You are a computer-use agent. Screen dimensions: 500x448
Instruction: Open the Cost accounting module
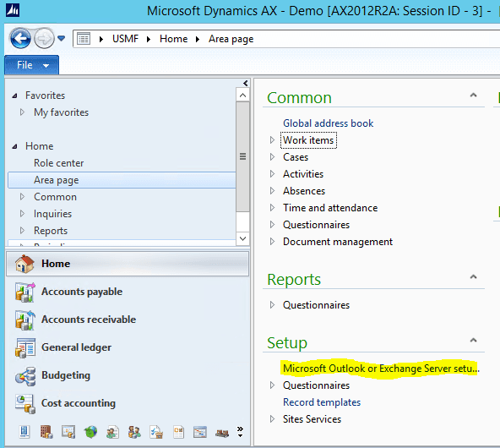coord(128,403)
